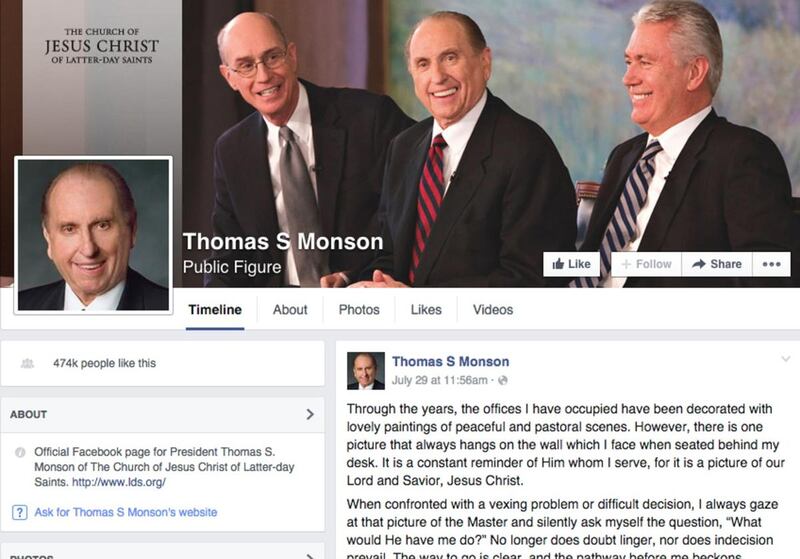Click the Follow button with plus icon
Image resolution: width=800 pixels, height=559 pixels.
coord(646,264)
